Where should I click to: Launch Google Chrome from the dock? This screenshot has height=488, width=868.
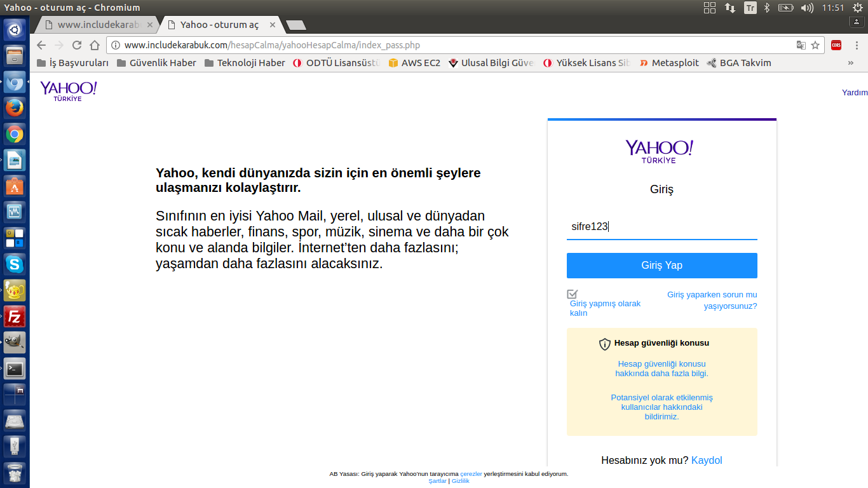click(x=15, y=134)
